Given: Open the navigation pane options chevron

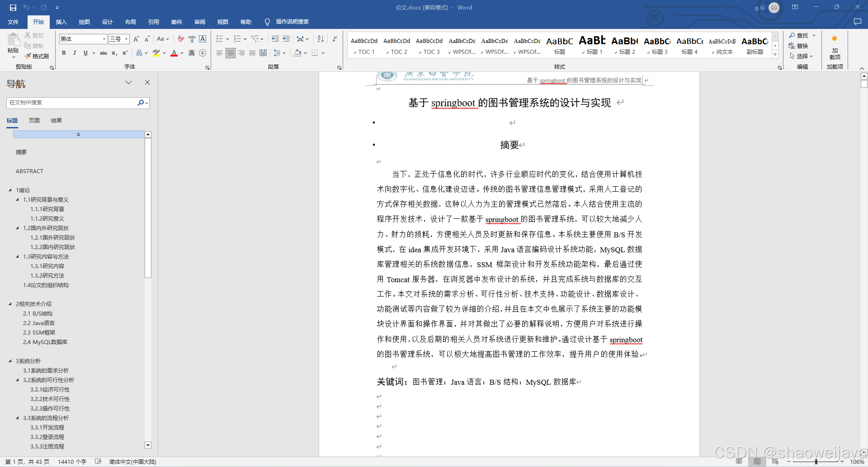Looking at the screenshot, I should pos(128,82).
